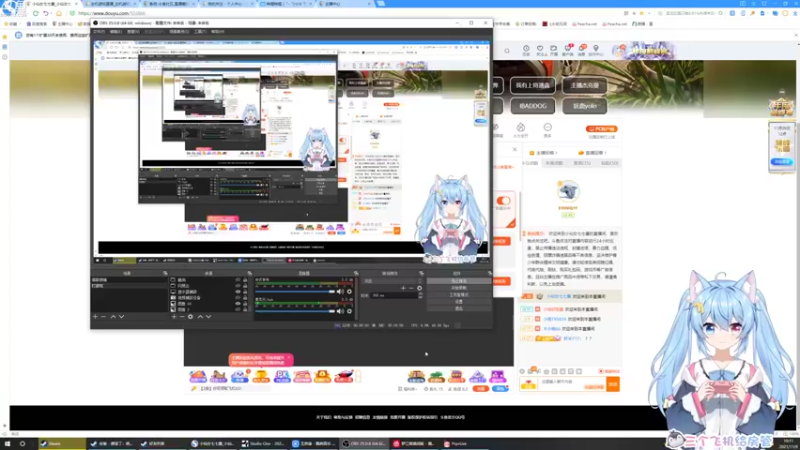Move selected source up in Sources panel
800x450 pixels.
pos(200,317)
